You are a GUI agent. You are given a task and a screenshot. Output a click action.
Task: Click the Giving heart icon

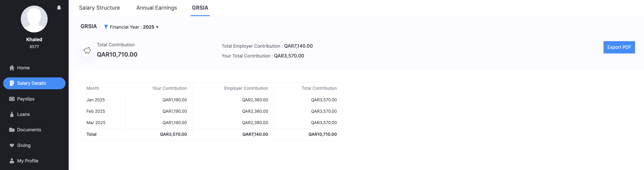point(12,145)
